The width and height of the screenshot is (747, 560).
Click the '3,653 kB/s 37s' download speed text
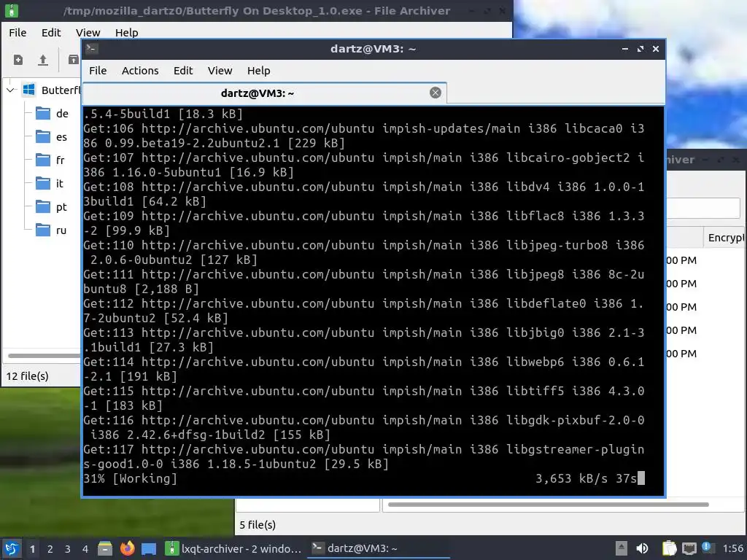point(586,478)
